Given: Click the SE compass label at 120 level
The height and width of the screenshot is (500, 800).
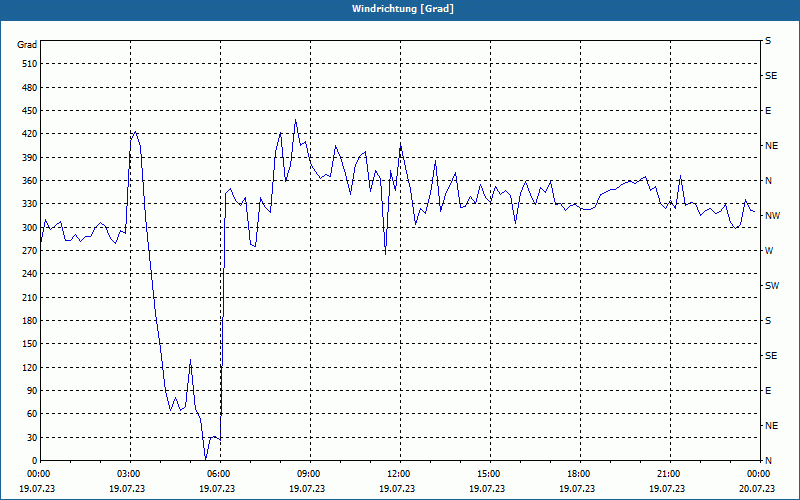Looking at the screenshot, I should click(x=771, y=356).
